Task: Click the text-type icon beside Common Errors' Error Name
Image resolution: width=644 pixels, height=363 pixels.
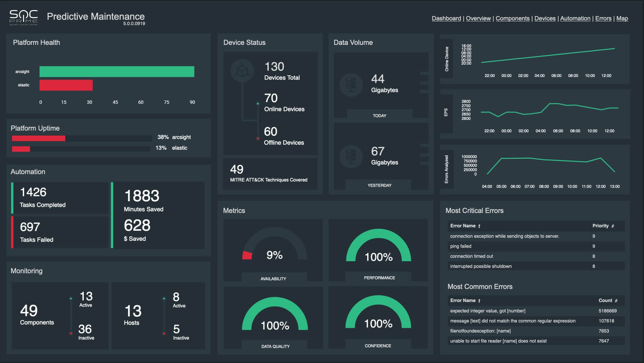Action: [x=479, y=301]
